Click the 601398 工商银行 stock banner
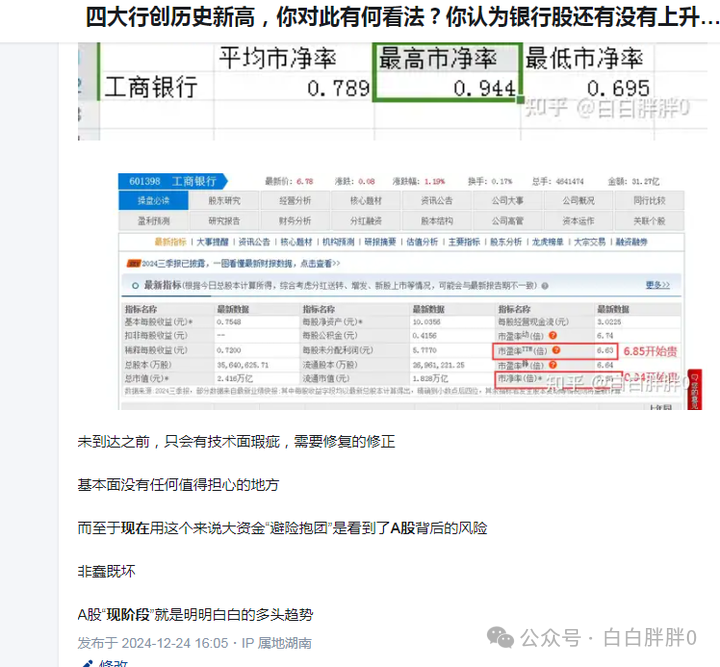This screenshot has width=720, height=667. (x=173, y=181)
